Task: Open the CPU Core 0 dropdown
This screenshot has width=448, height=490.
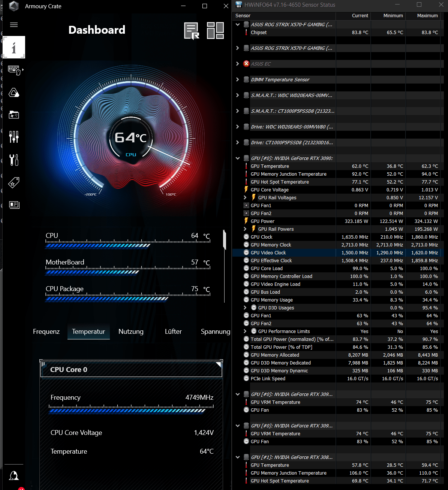Action: point(131,369)
